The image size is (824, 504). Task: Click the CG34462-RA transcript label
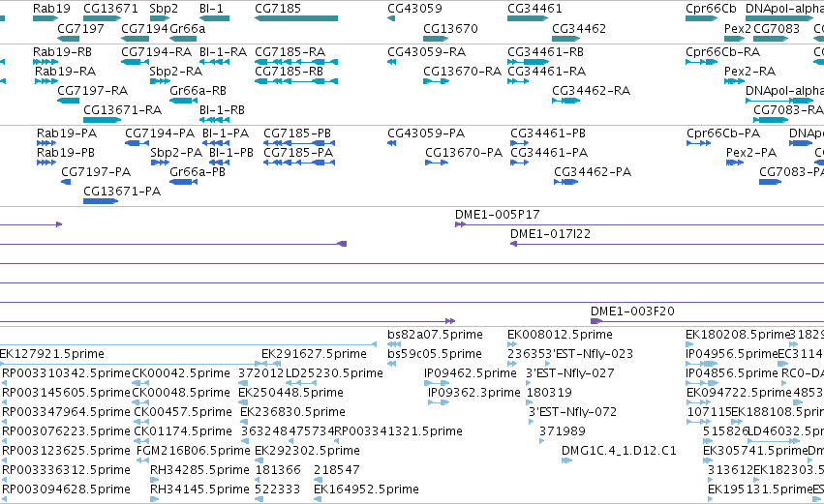(591, 91)
